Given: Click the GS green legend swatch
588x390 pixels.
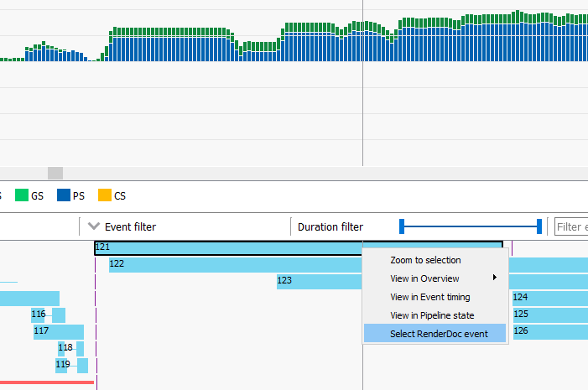Looking at the screenshot, I should tap(22, 195).
